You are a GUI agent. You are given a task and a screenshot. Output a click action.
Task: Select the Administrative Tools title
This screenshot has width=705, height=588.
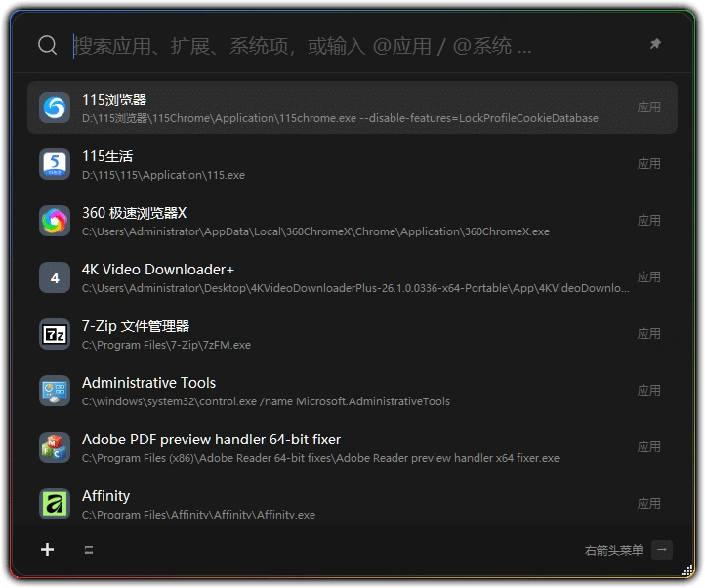click(148, 383)
